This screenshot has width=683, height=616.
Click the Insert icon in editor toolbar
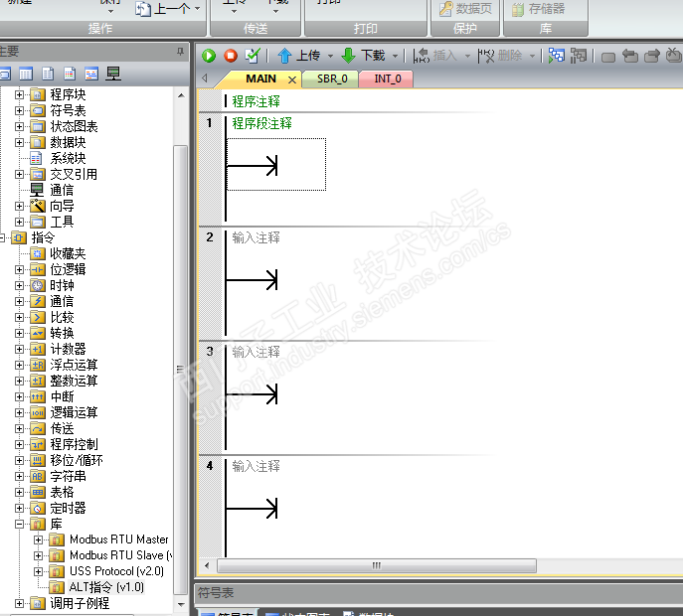(x=422, y=56)
